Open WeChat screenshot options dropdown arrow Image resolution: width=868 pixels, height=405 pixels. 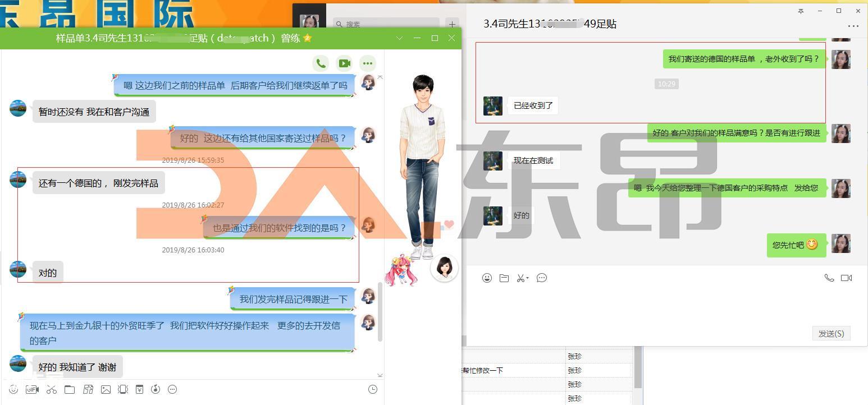[528, 278]
